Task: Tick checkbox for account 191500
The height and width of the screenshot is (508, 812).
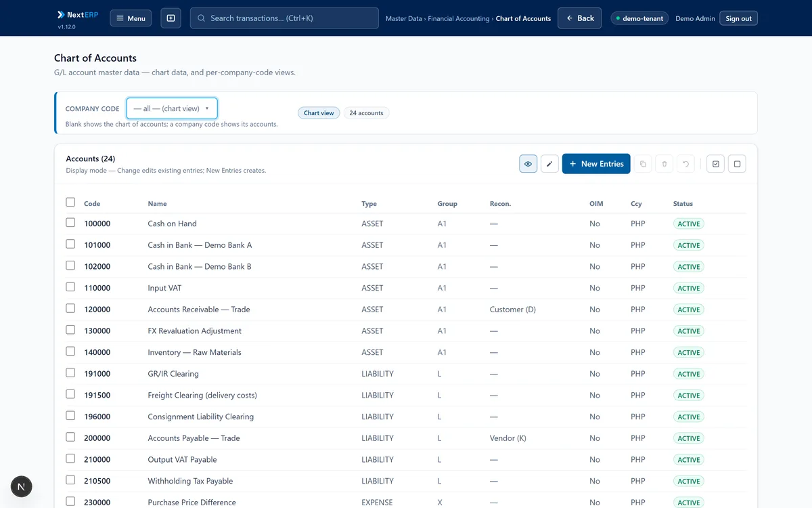Action: click(x=70, y=394)
